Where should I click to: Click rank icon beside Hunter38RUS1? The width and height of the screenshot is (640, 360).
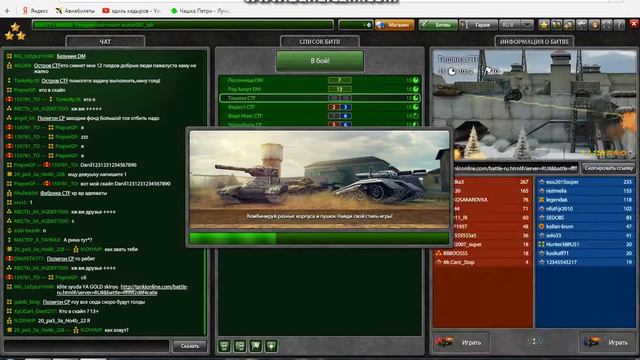(x=542, y=244)
